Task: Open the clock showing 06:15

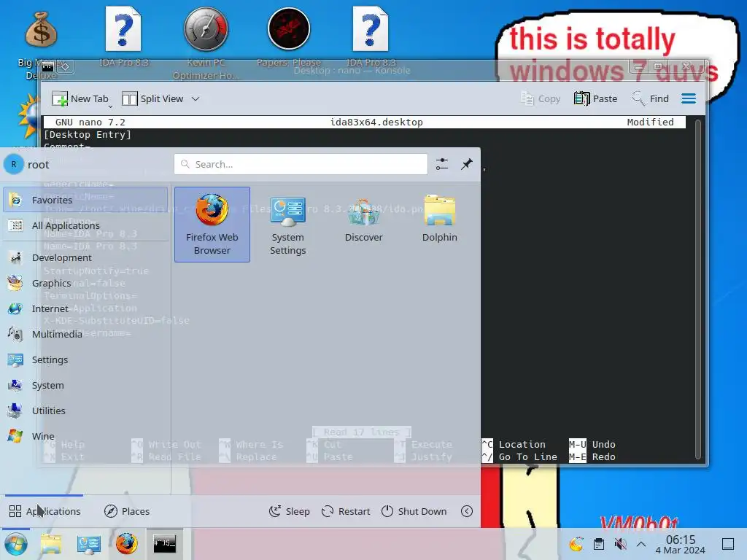Action: click(681, 544)
